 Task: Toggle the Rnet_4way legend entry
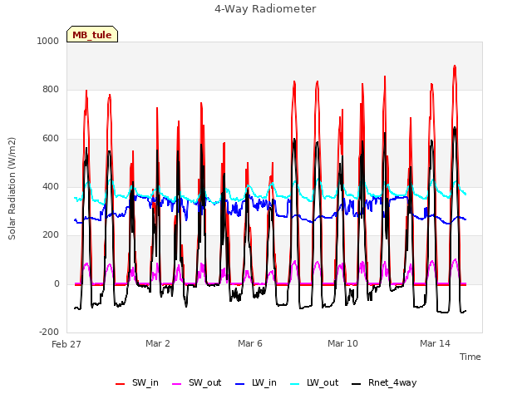pyautogui.click(x=384, y=383)
